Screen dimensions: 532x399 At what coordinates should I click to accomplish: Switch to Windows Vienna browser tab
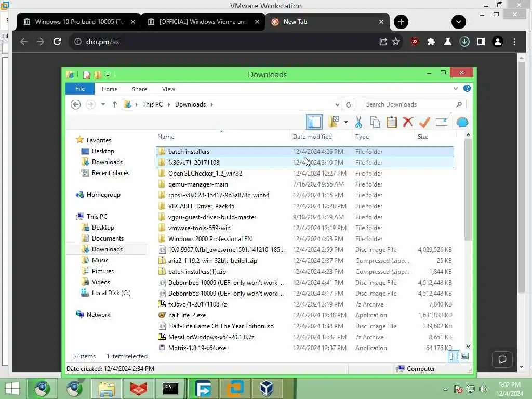pos(203,22)
